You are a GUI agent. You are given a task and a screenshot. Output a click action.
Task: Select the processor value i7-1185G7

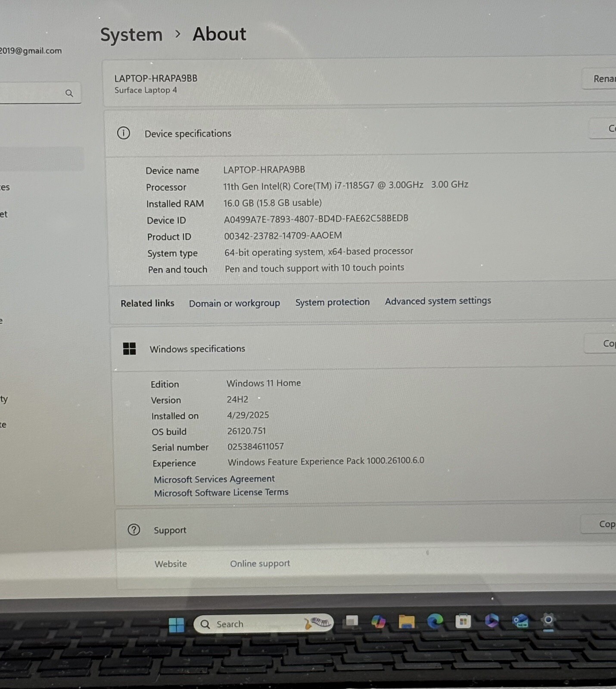(x=345, y=185)
